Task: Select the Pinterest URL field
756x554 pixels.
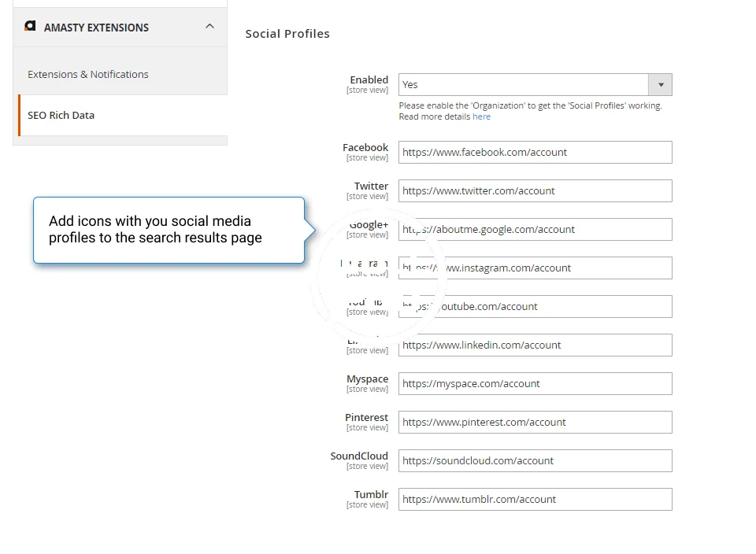Action: click(x=535, y=423)
